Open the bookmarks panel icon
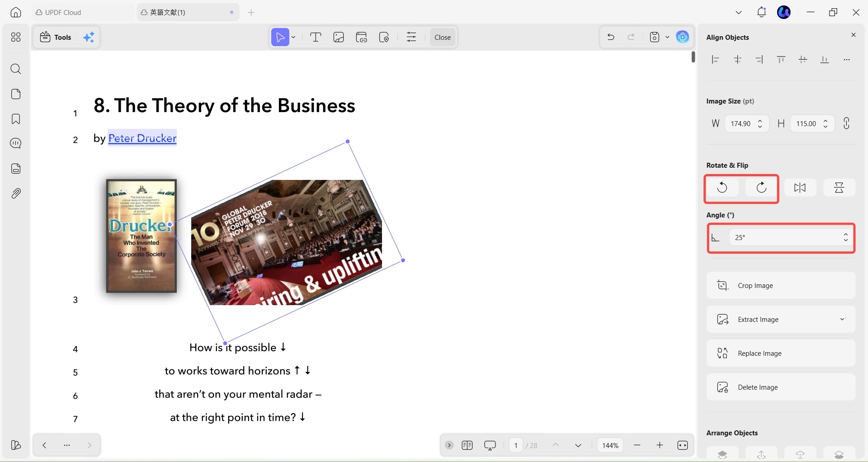This screenshot has width=868, height=462. (x=16, y=119)
